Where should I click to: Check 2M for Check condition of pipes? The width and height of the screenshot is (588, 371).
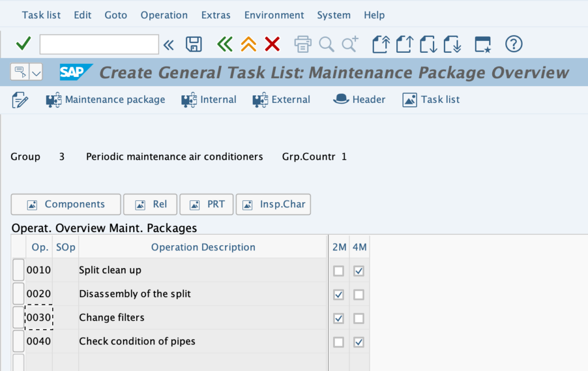[x=339, y=342]
